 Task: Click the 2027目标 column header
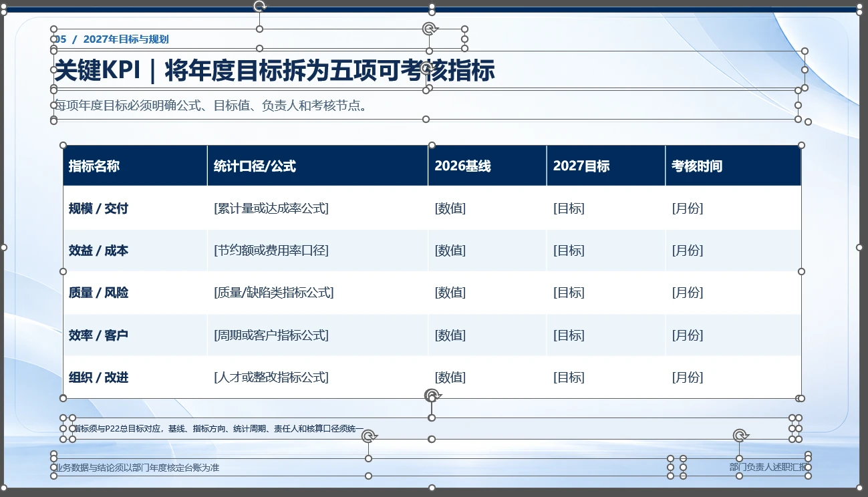coord(606,166)
